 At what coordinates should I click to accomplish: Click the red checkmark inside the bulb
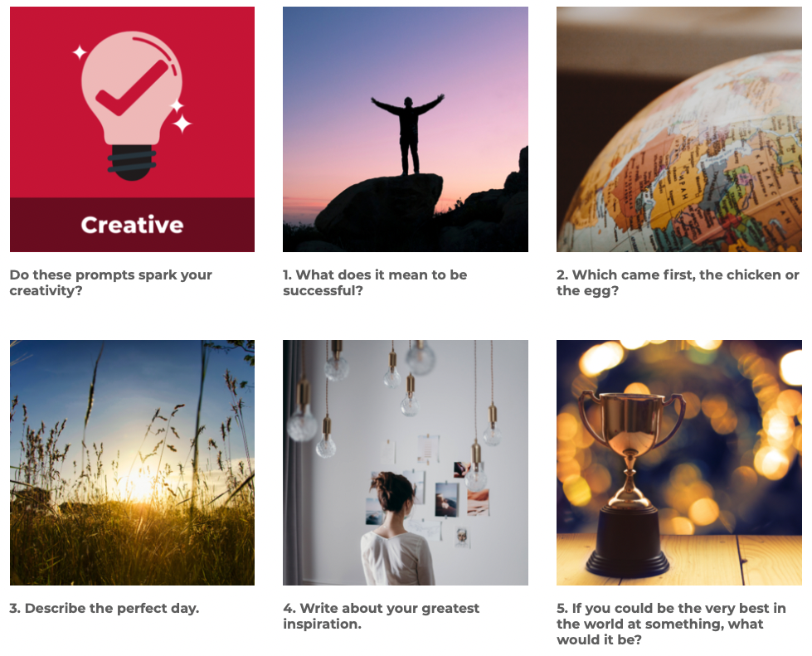pos(132,88)
